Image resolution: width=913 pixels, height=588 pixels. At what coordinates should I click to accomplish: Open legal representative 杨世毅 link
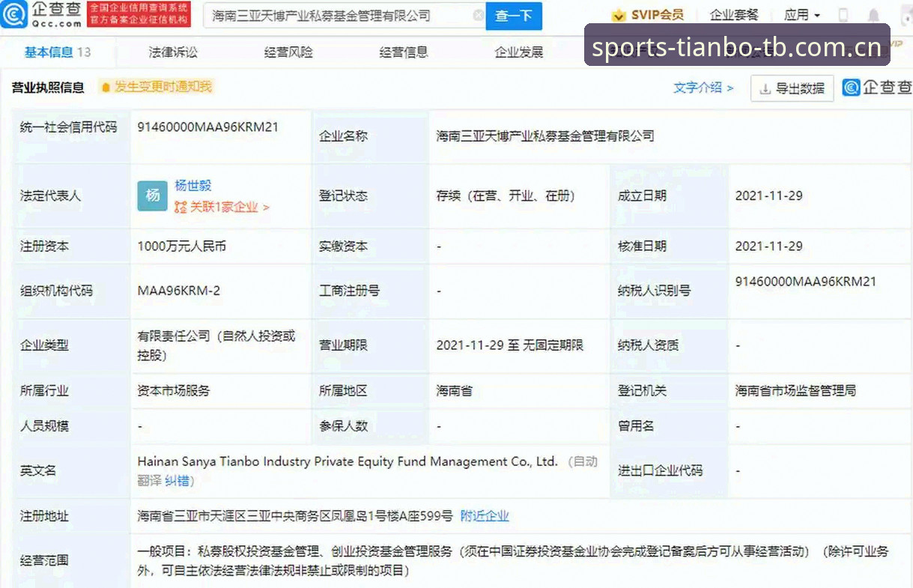[x=193, y=186]
